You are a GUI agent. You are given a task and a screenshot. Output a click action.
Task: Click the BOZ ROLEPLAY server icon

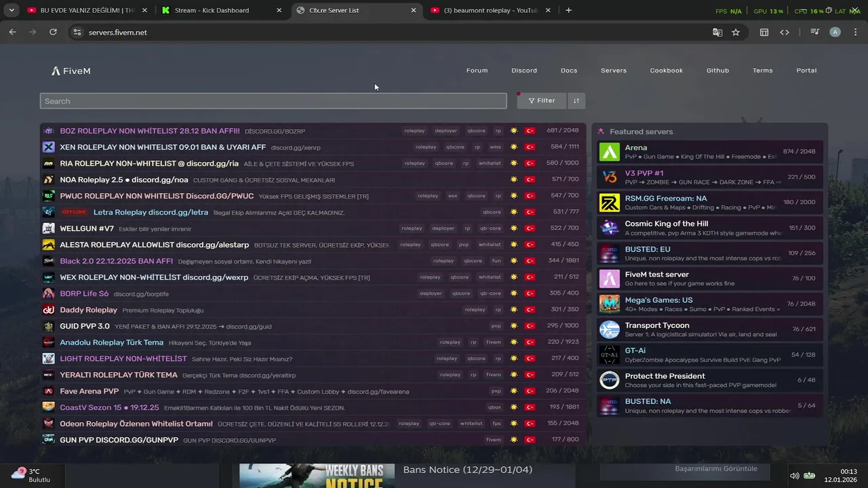pyautogui.click(x=48, y=131)
